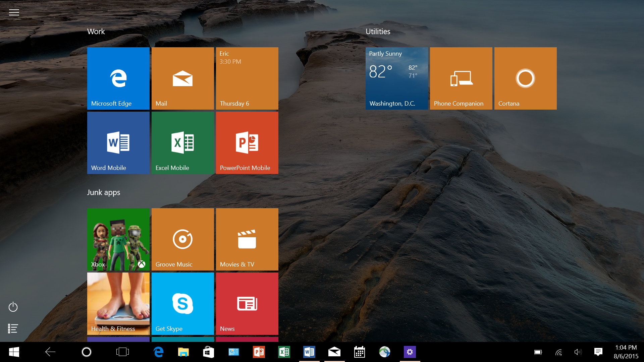
Task: Open the Store from taskbar
Action: (209, 352)
